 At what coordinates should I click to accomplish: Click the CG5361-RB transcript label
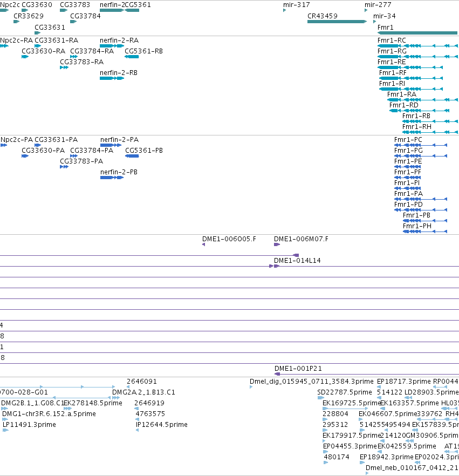[x=144, y=51]
